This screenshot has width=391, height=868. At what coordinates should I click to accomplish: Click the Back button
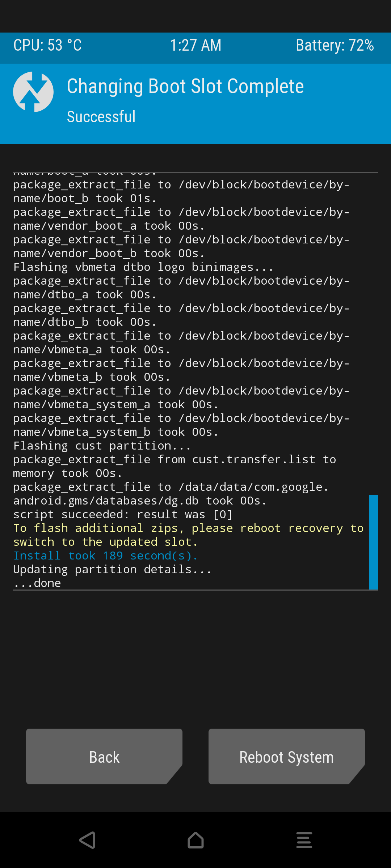pyautogui.click(x=104, y=757)
